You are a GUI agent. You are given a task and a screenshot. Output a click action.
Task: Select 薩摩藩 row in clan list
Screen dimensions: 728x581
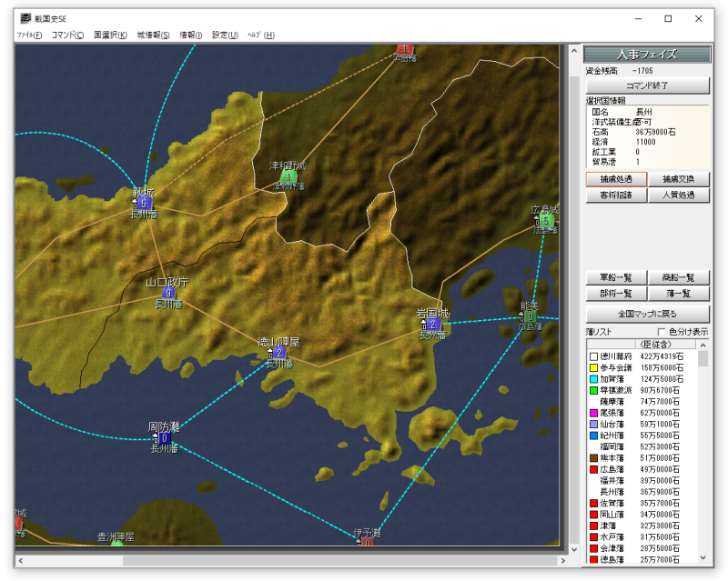pyautogui.click(x=642, y=402)
